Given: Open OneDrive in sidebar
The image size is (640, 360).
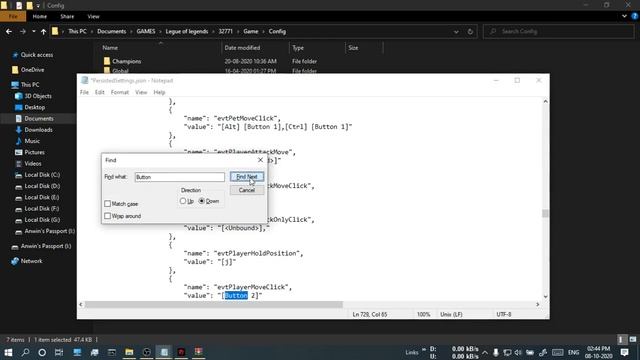Looking at the screenshot, I should click(32, 70).
